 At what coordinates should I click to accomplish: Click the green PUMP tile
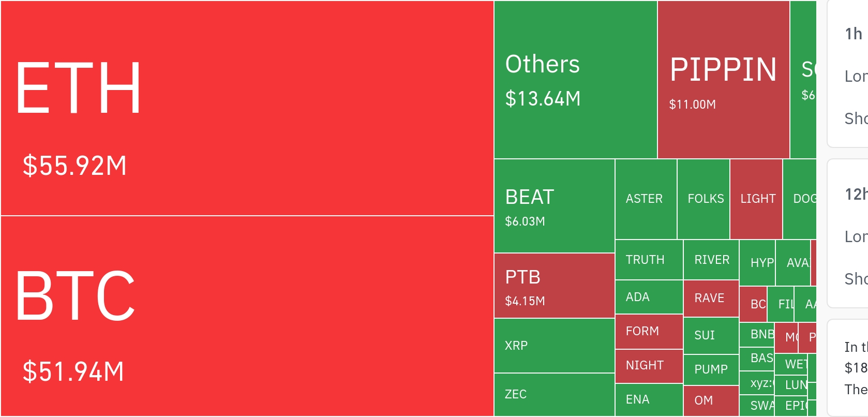711,369
